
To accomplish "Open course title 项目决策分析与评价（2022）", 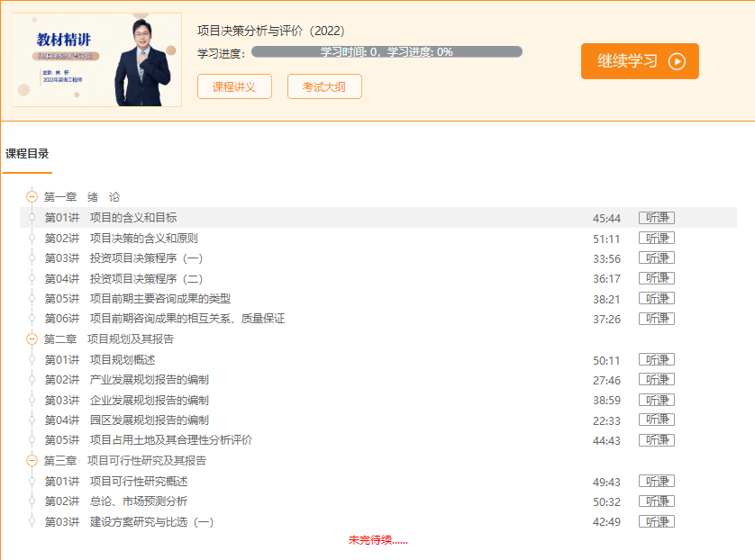I will coord(271,30).
